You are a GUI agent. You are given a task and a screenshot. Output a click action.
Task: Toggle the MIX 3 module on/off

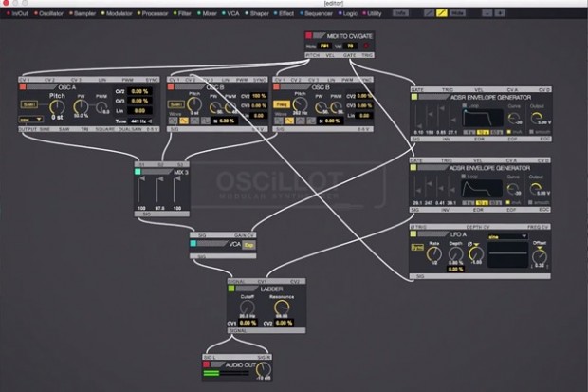[140, 172]
